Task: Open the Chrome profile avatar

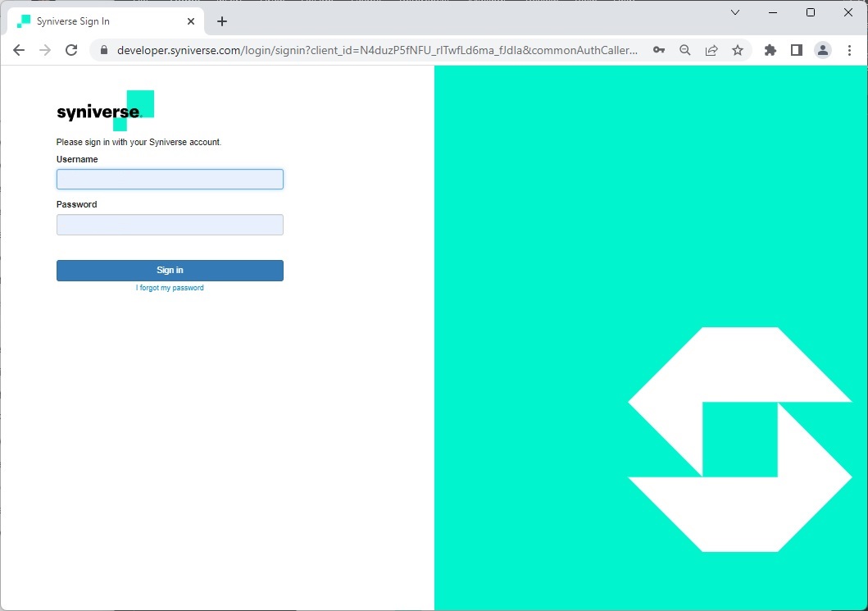Action: coord(823,50)
